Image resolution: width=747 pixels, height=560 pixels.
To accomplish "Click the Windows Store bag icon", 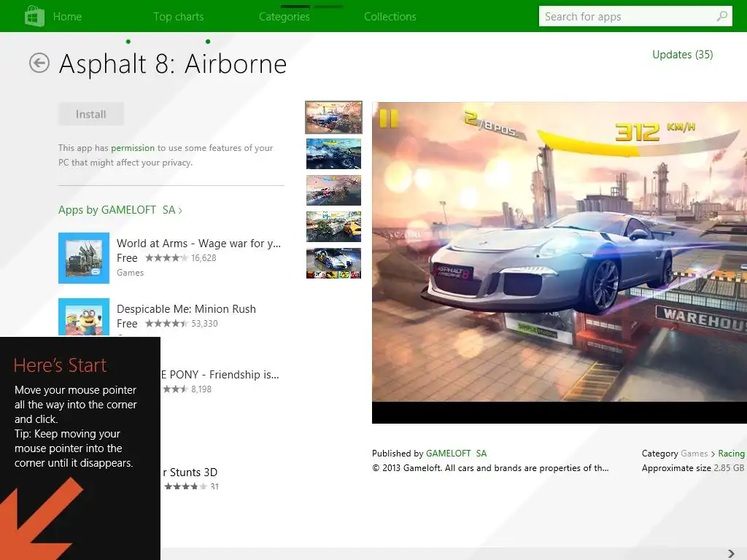I will pyautogui.click(x=34, y=16).
